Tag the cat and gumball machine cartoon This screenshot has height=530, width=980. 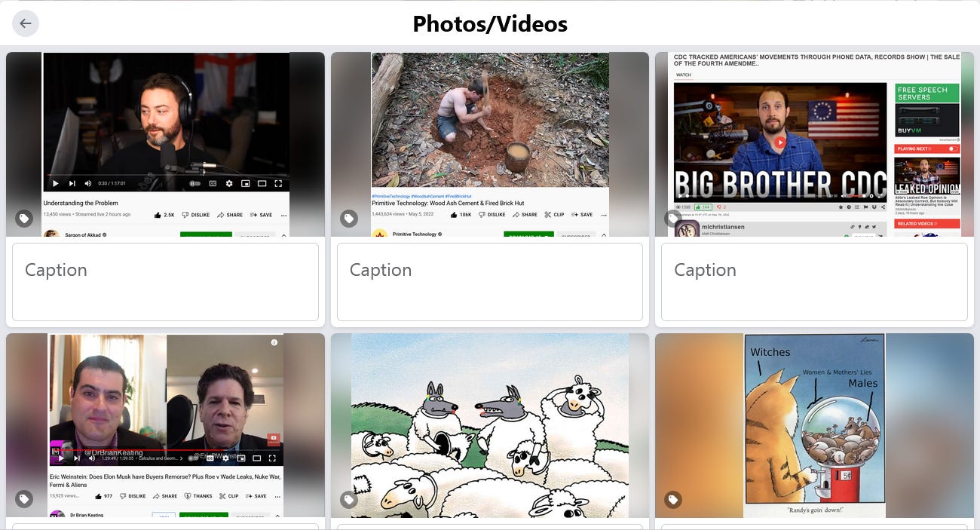(673, 499)
